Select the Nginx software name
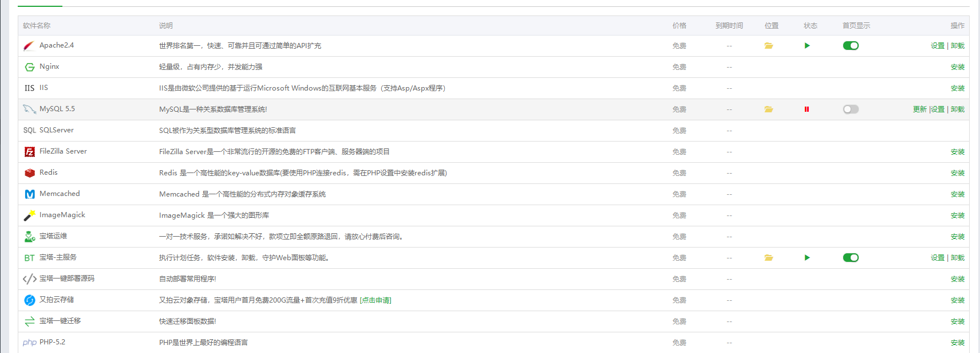 click(x=49, y=66)
